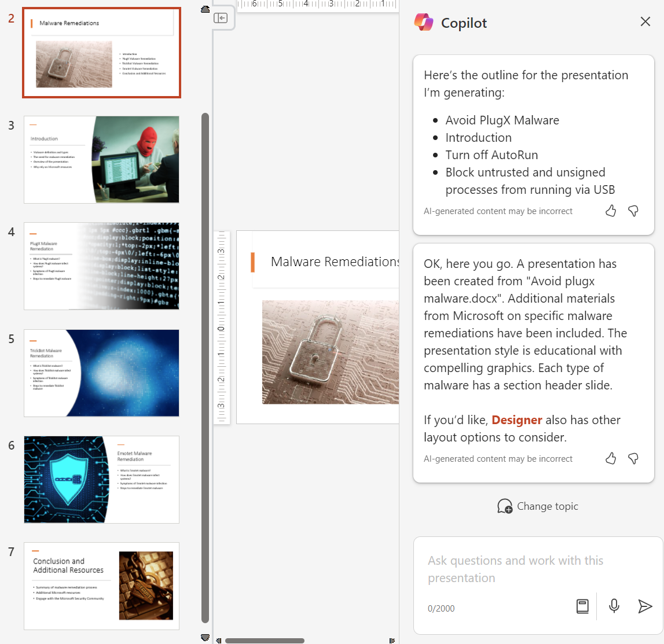Thumbs down the presentation-created response
The height and width of the screenshot is (644, 664).
[x=633, y=458]
